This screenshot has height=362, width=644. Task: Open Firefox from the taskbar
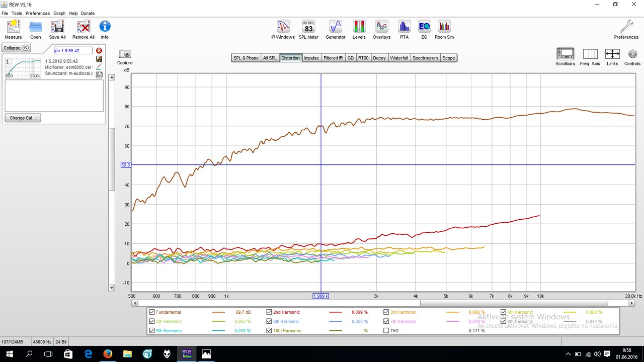107,354
